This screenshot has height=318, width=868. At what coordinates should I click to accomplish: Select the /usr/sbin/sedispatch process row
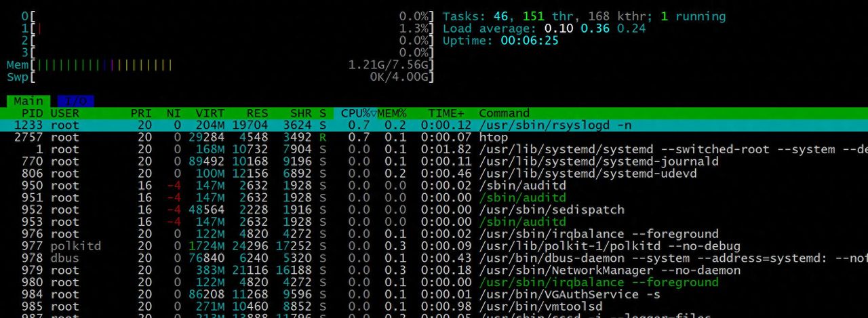click(434, 210)
